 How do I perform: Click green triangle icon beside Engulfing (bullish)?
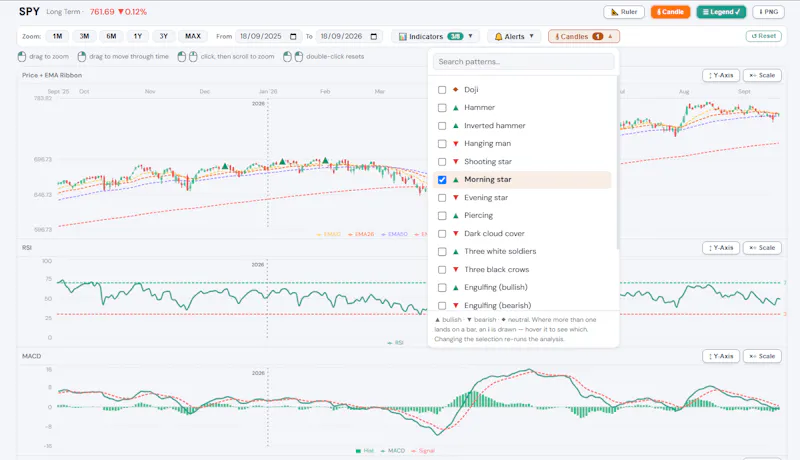point(456,288)
